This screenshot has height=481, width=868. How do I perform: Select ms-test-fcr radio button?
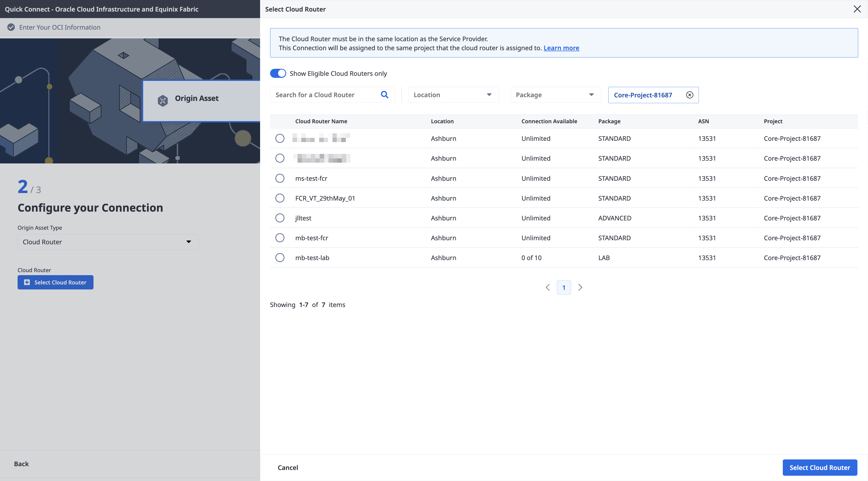(280, 178)
